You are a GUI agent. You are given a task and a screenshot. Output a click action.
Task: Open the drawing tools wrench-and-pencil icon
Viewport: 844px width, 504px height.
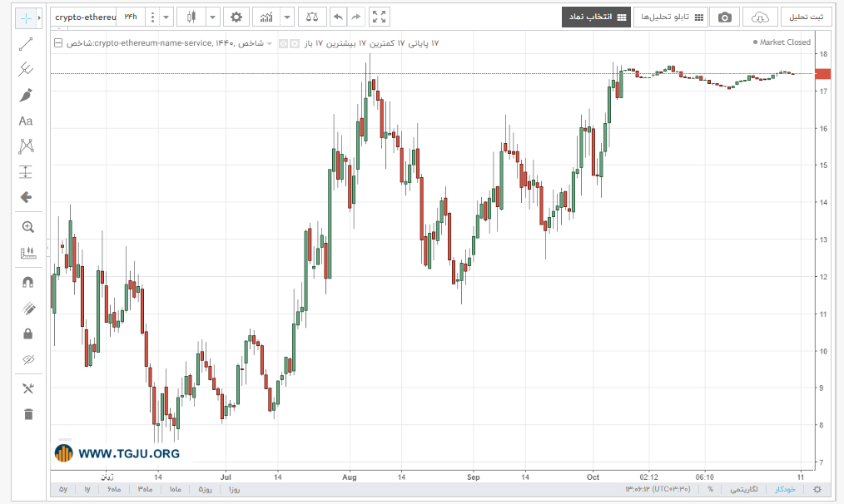pyautogui.click(x=28, y=388)
